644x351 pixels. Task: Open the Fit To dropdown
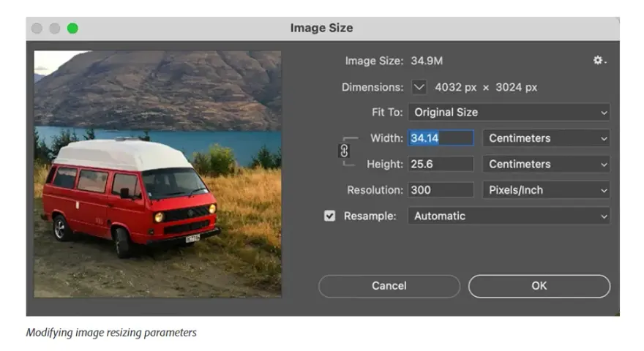pos(509,113)
